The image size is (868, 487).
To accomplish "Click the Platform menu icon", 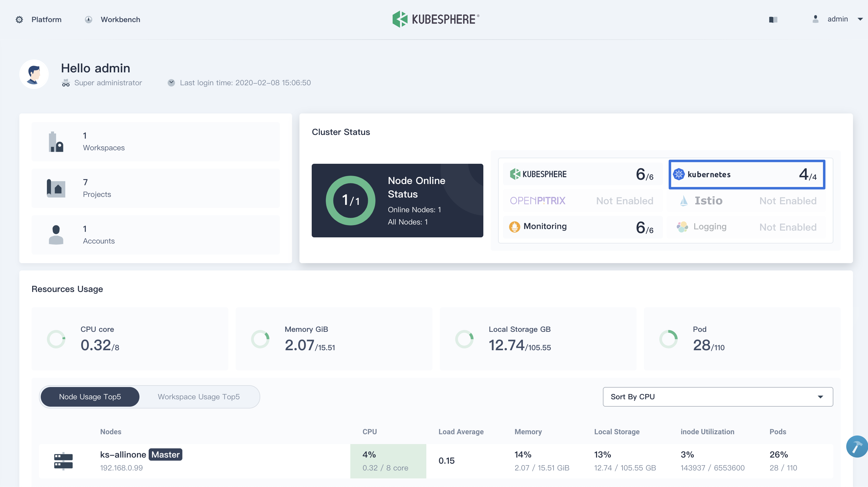I will [20, 19].
